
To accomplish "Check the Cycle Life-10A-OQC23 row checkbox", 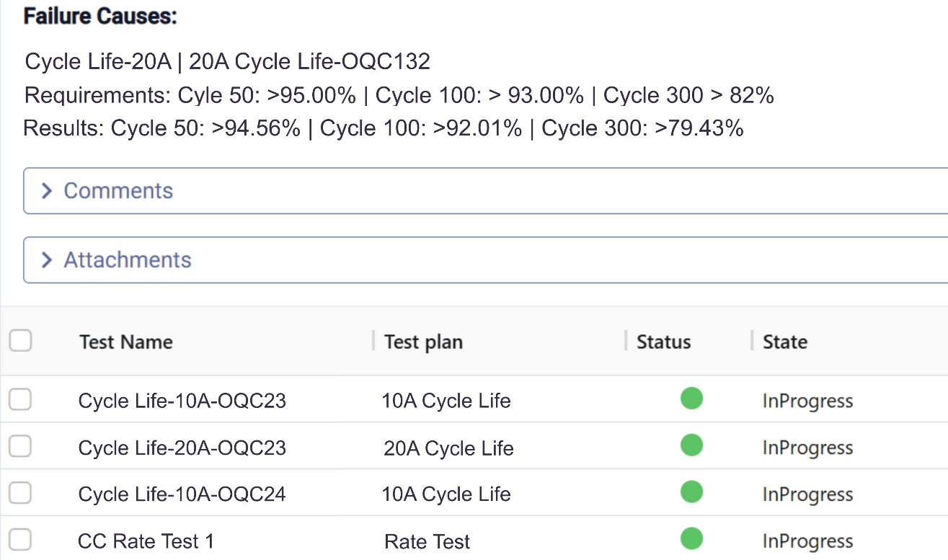I will point(20,399).
